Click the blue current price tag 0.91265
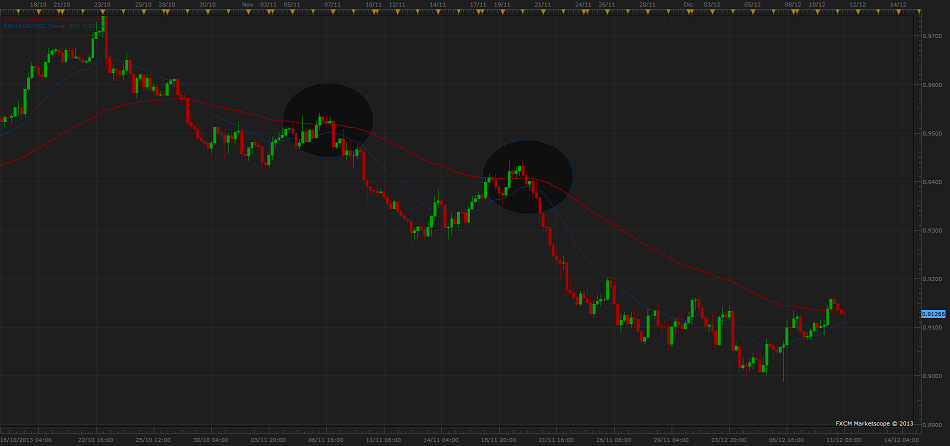This screenshot has height=446, width=950. tap(931, 314)
